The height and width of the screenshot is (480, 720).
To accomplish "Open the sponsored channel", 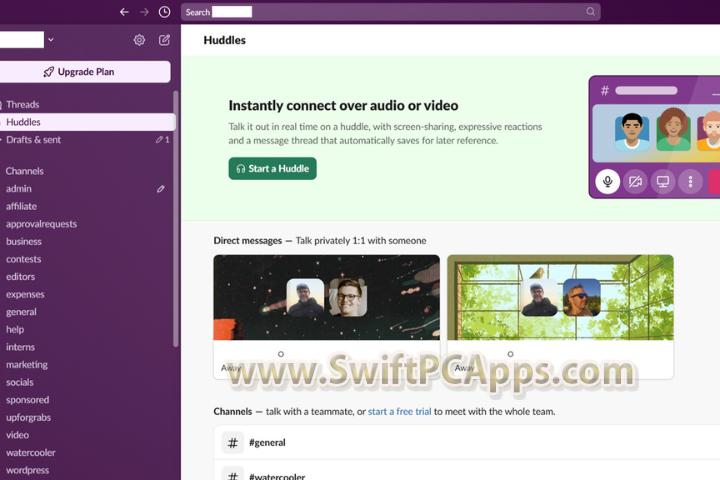I will [28, 400].
